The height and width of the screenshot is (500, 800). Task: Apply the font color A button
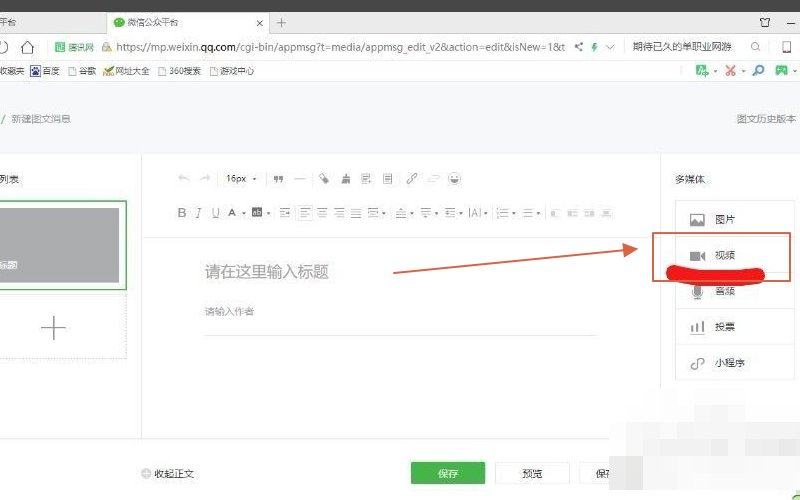pos(232,213)
